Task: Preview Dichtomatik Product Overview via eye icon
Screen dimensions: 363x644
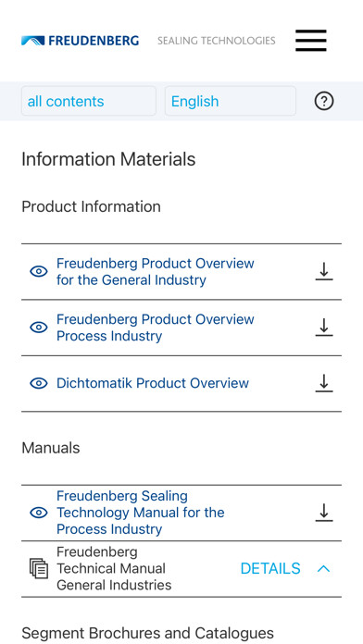Action: [x=39, y=383]
